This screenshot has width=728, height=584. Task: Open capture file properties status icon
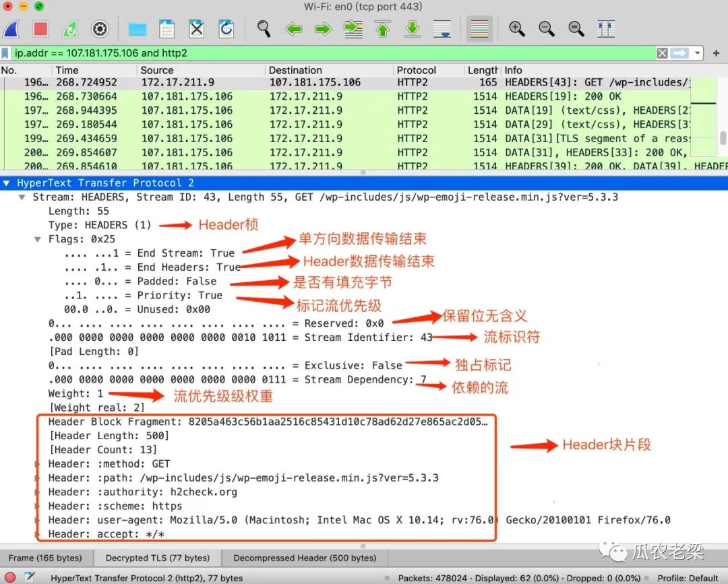tap(30, 577)
